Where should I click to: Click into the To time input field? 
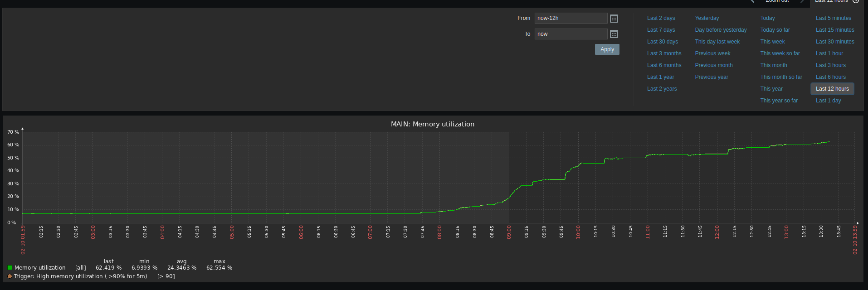click(571, 34)
